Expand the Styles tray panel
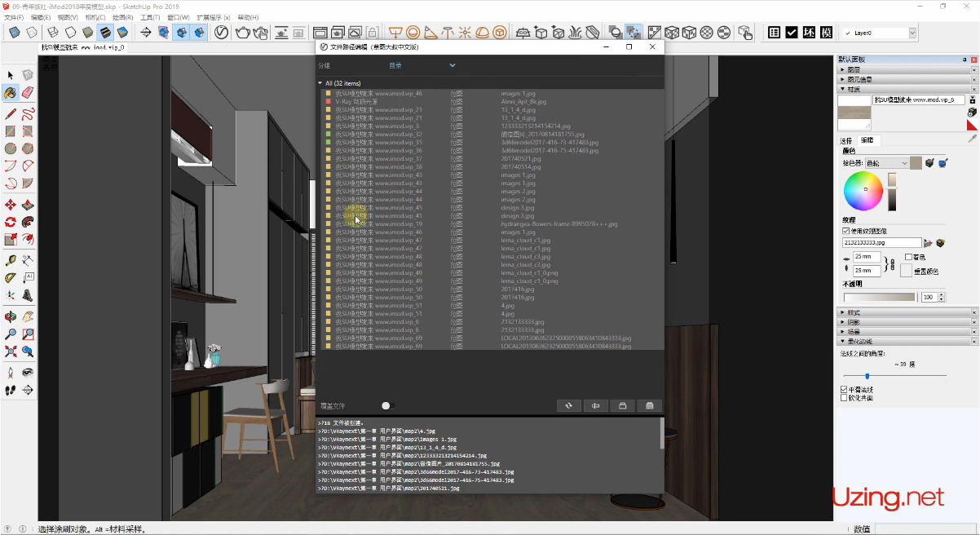This screenshot has width=980, height=535. point(907,312)
